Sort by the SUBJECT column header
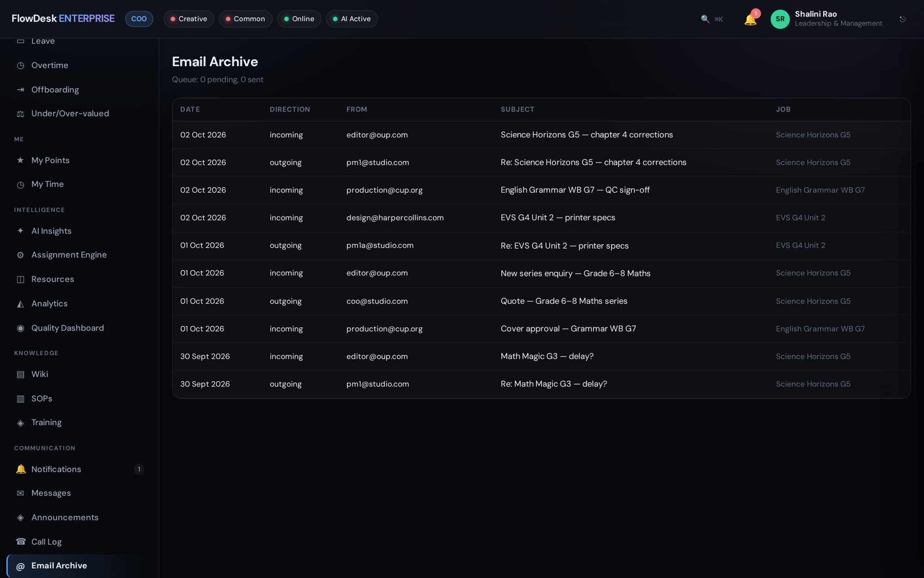 click(517, 110)
